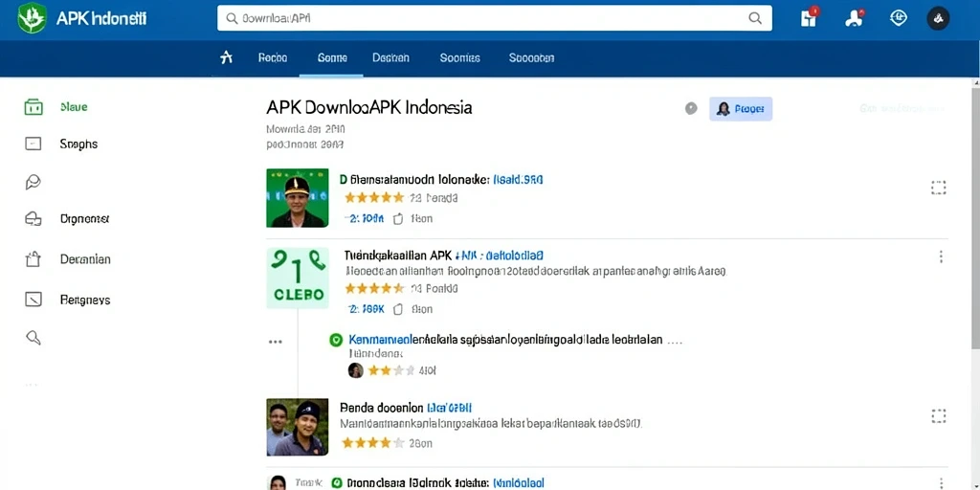The height and width of the screenshot is (490, 980).
Task: Click the Deranian bag sidebar icon
Action: (x=33, y=258)
